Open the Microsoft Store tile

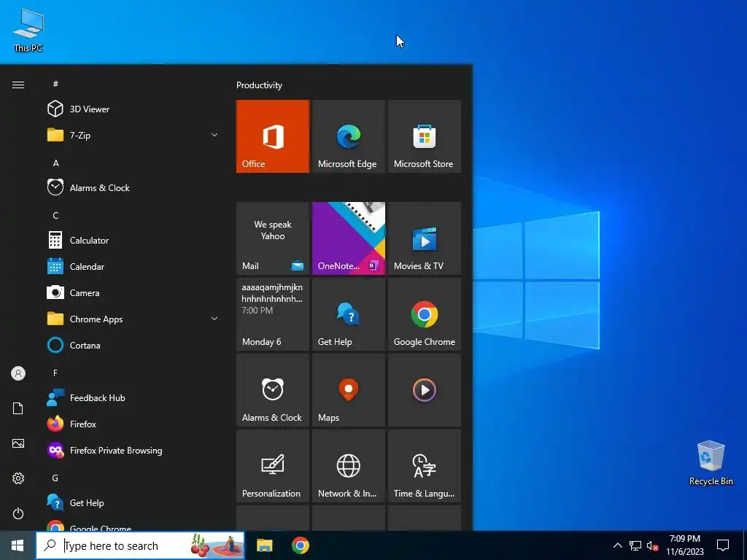425,136
